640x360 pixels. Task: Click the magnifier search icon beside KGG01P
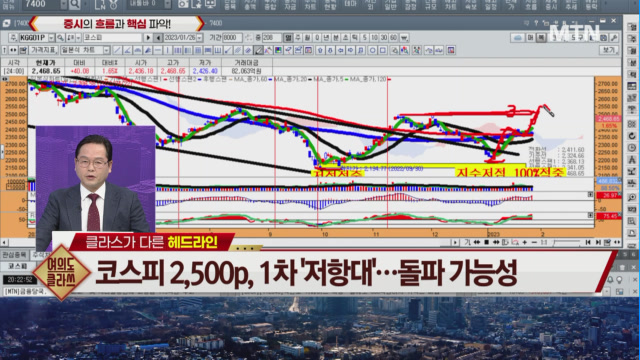(x=60, y=38)
